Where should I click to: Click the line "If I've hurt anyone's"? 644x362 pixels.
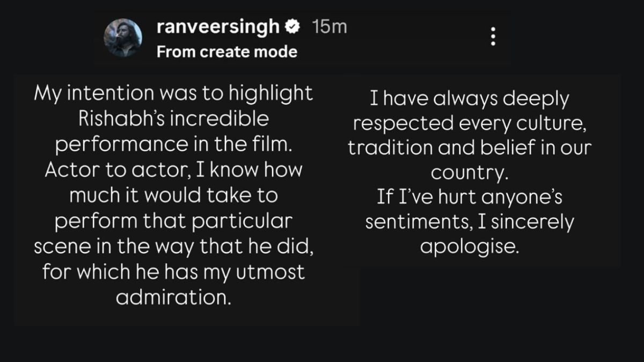tap(469, 198)
